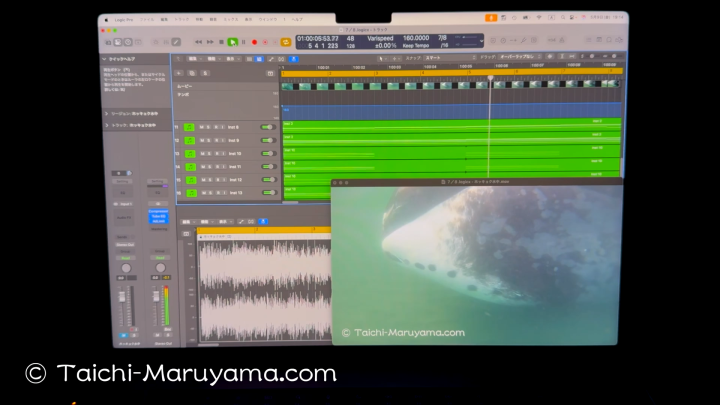Screen dimensions: 720x405
Task: Click the pencil Editors button in control bar
Action: click(176, 42)
